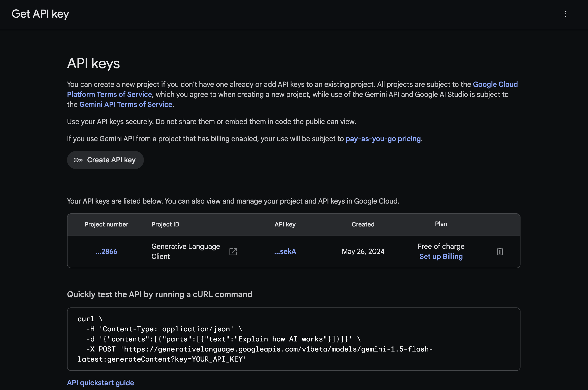Select the project number link ...2866
The height and width of the screenshot is (390, 588).
(x=106, y=251)
